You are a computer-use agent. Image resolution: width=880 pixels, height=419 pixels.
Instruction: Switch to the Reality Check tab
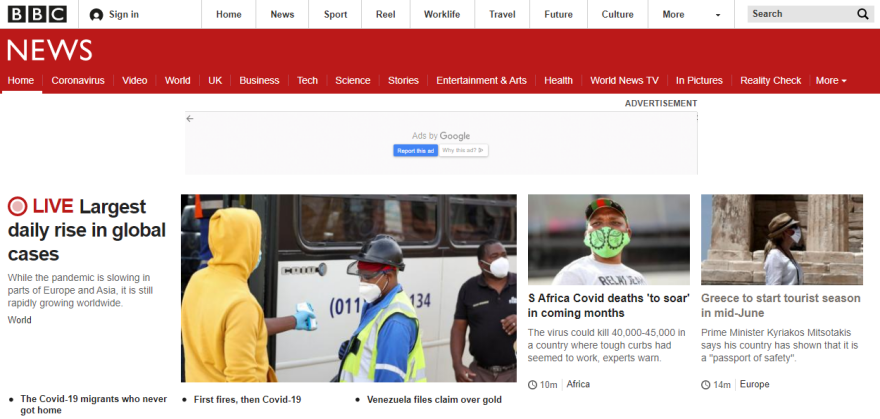(x=770, y=81)
